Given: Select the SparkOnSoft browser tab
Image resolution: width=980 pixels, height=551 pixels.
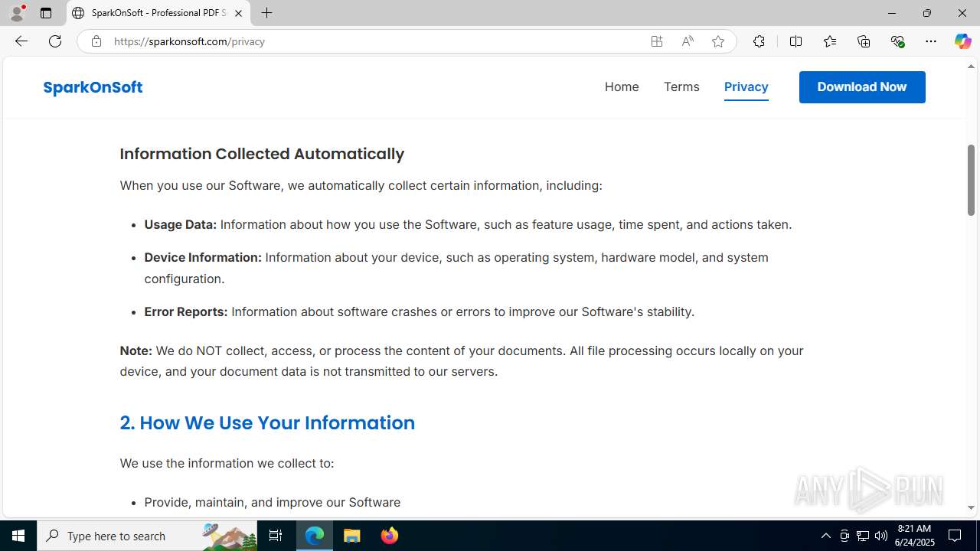Looking at the screenshot, I should point(158,13).
